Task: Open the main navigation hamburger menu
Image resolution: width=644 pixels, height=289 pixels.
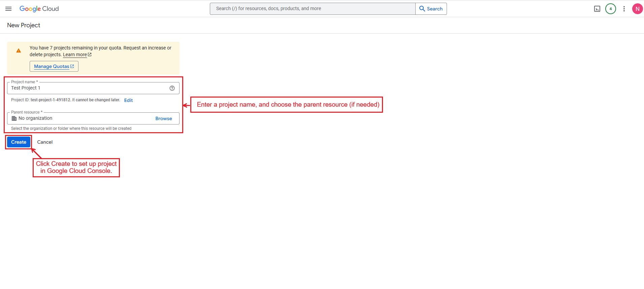Action: pyautogui.click(x=8, y=9)
